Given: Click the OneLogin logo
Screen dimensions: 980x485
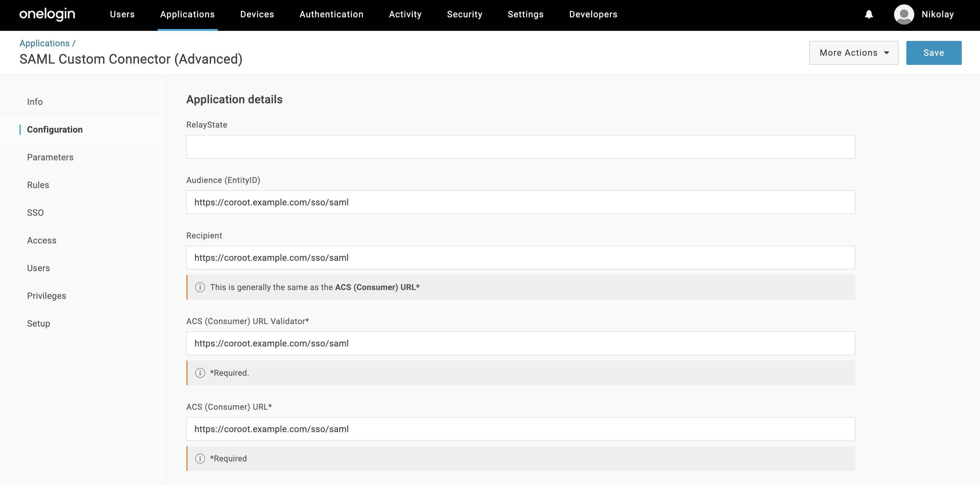Looking at the screenshot, I should pos(47,14).
